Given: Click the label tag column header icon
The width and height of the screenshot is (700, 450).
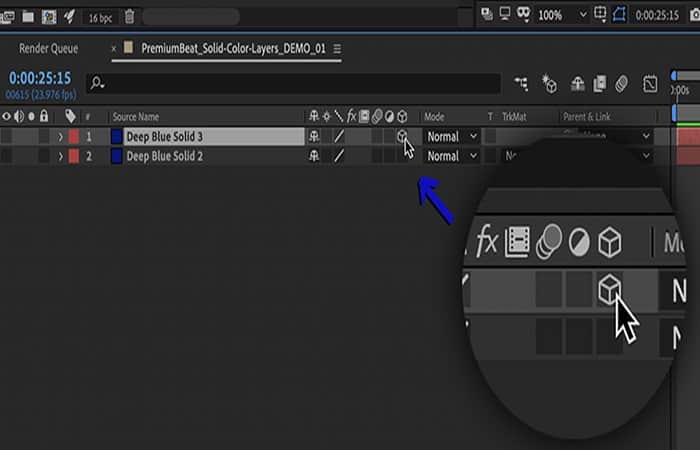Looking at the screenshot, I should (x=70, y=117).
